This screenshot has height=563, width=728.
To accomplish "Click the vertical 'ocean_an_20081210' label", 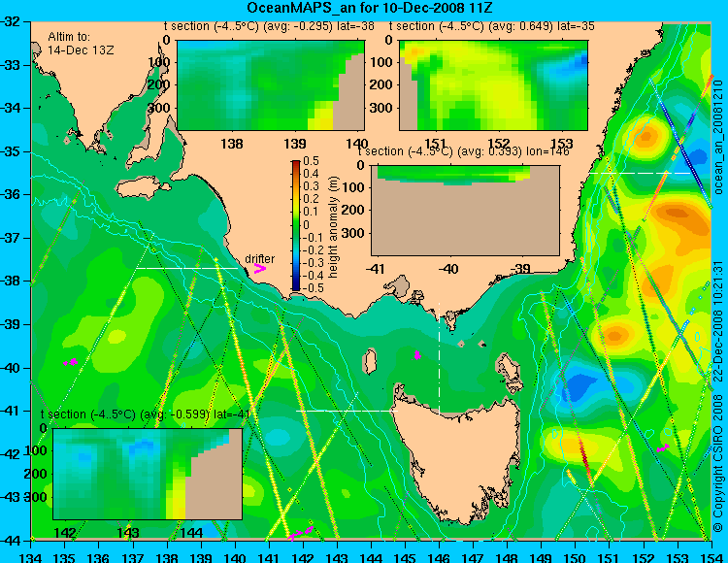I will click(718, 138).
